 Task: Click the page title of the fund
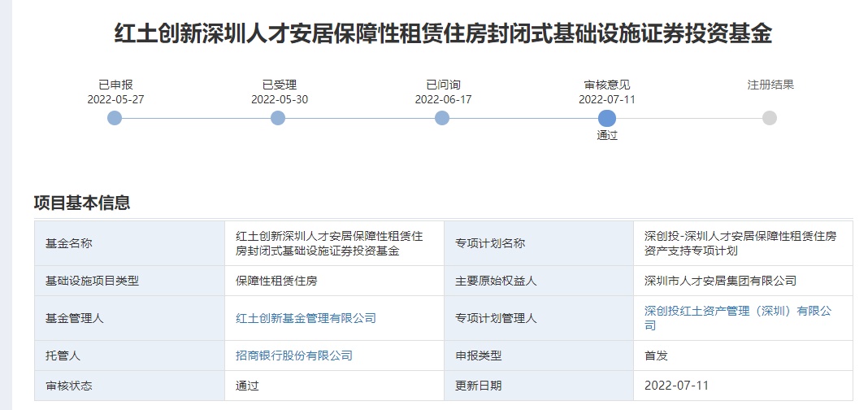443,34
